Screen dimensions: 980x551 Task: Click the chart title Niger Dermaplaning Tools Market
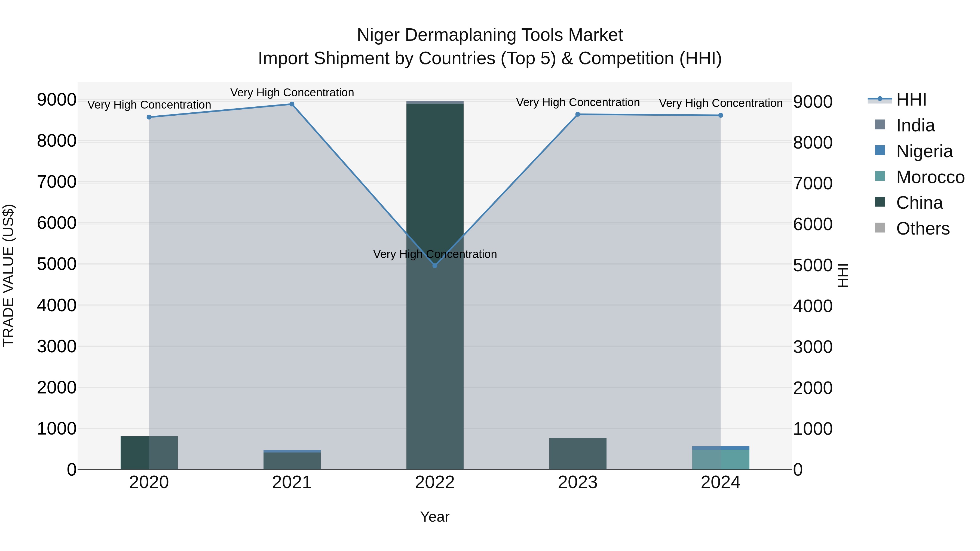[x=490, y=35]
